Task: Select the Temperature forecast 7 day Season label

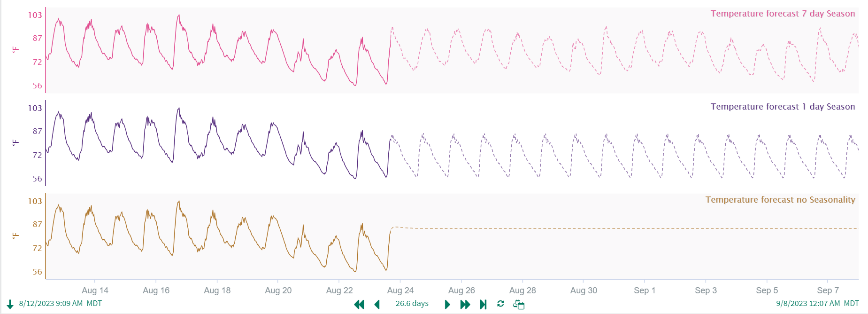Action: (x=783, y=14)
